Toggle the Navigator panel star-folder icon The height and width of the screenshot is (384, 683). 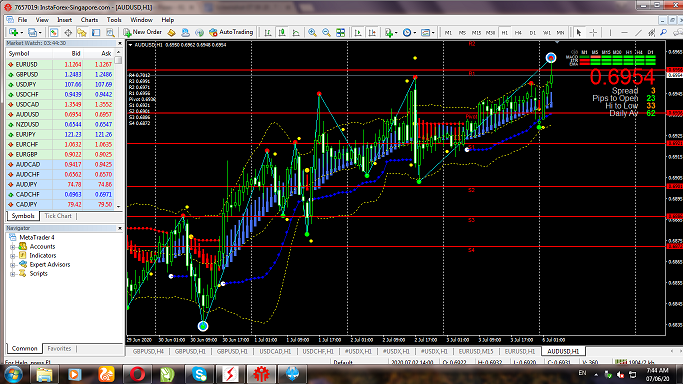pyautogui.click(x=82, y=32)
